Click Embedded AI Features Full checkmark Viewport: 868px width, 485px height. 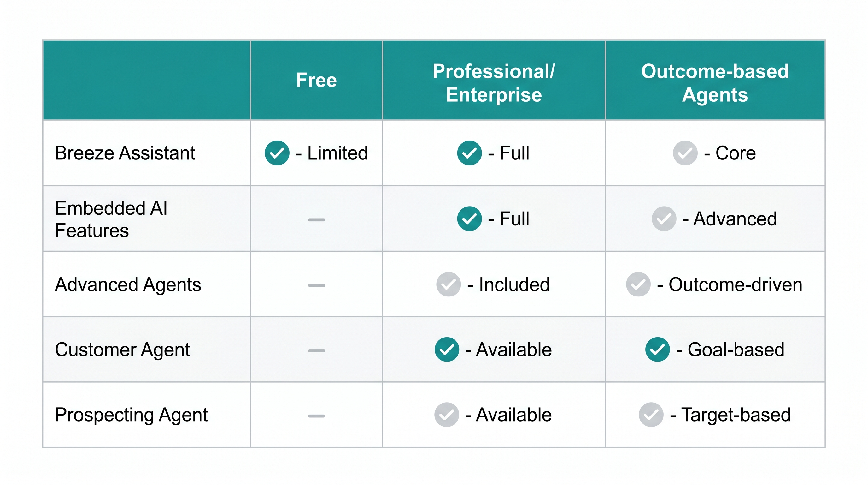pyautogui.click(x=469, y=219)
